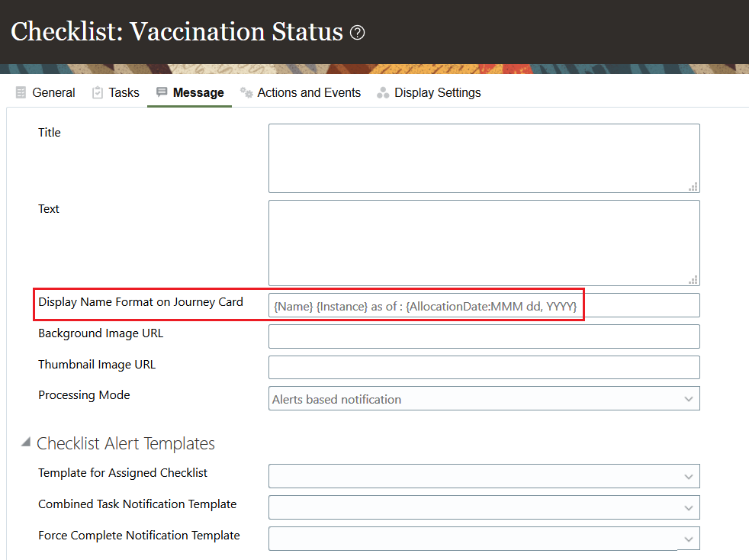Click the General tab icon
The height and width of the screenshot is (560, 749).
click(21, 92)
